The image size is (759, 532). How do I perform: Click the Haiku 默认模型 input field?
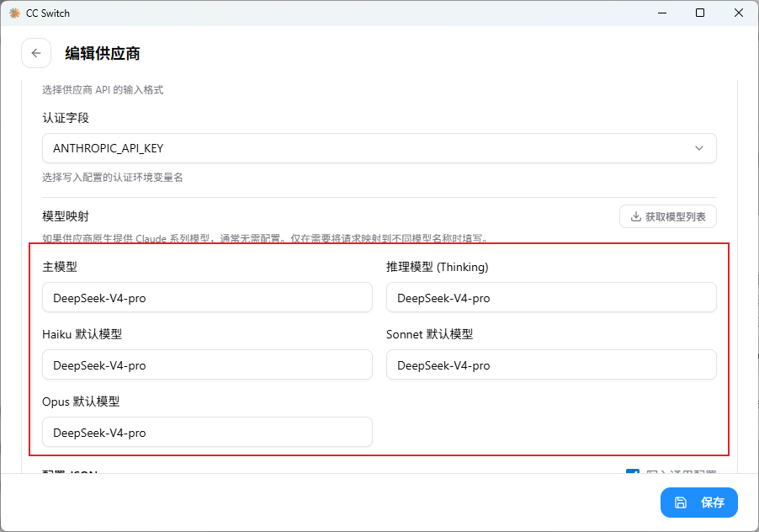tap(207, 365)
